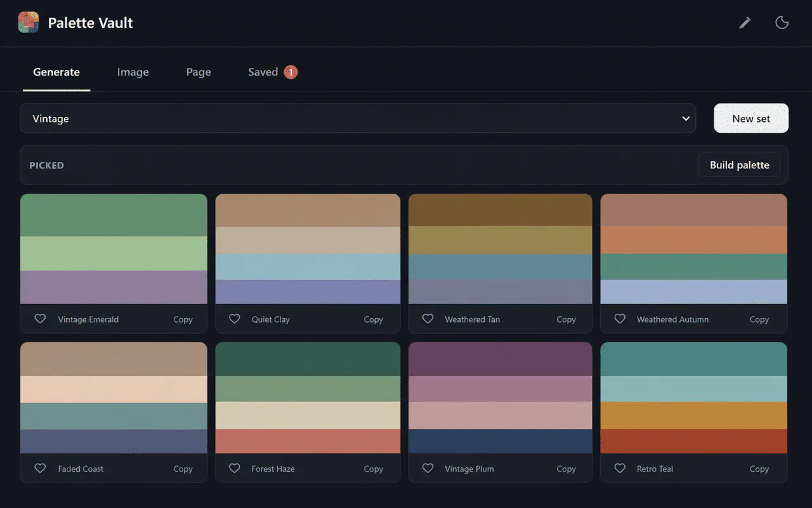Viewport: 812px width, 508px height.
Task: Favorite the Vintage Plum palette heart
Action: pos(428,468)
